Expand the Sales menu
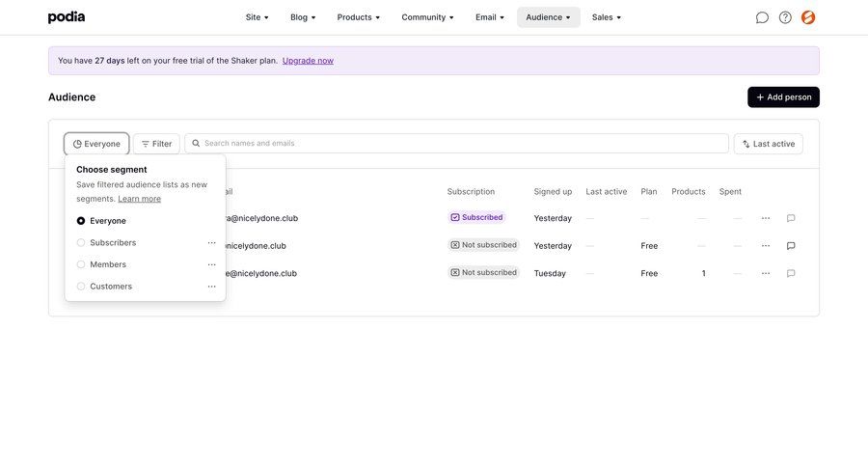The height and width of the screenshot is (467, 868). point(607,17)
